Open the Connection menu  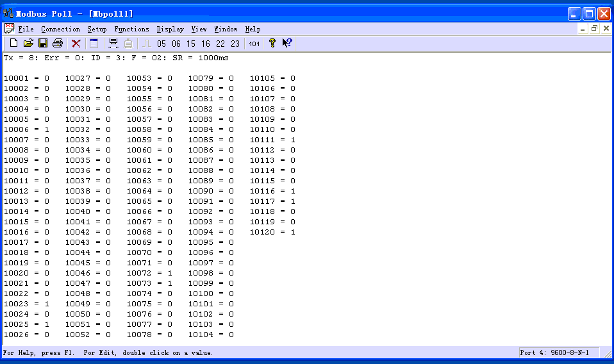[60, 29]
